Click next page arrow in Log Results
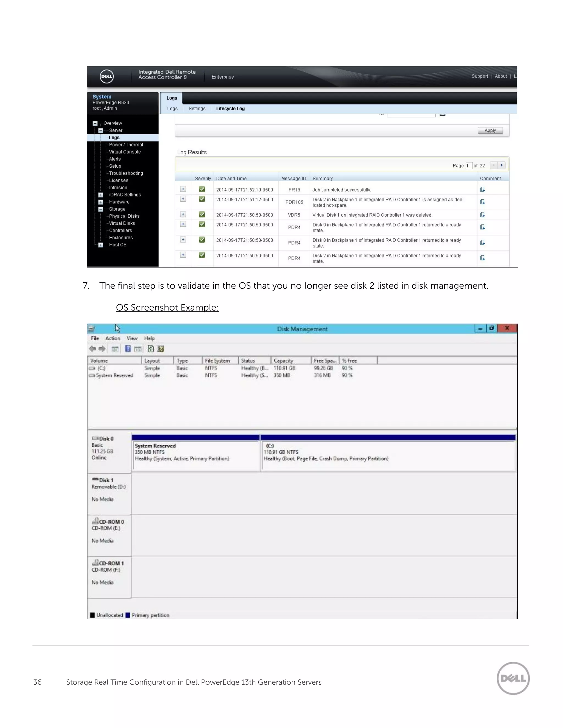This screenshot has width=563, height=728. pyautogui.click(x=502, y=165)
